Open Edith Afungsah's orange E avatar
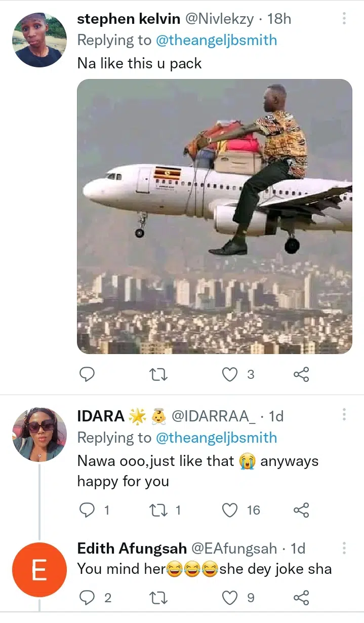The height and width of the screenshot is (623, 364). [x=39, y=569]
